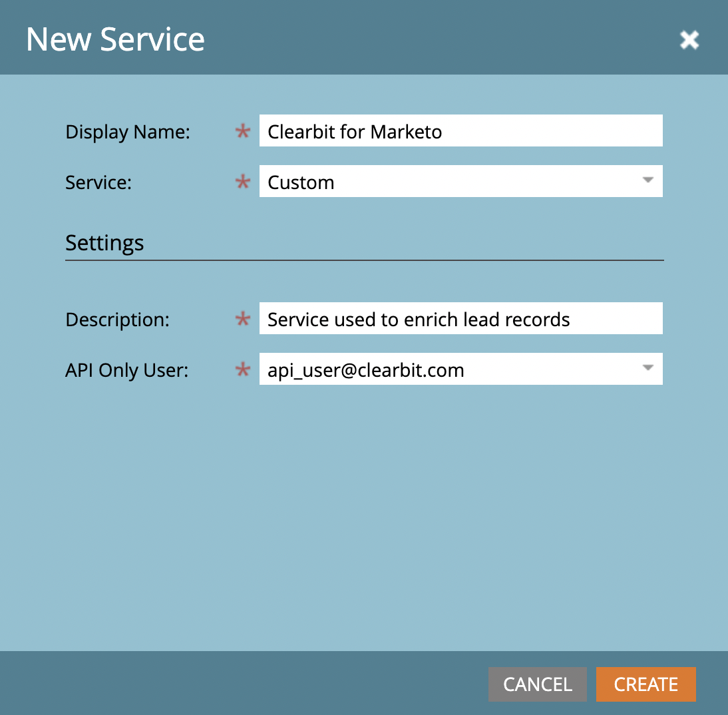The height and width of the screenshot is (715, 728).
Task: Click the CREATE button
Action: coord(646,684)
